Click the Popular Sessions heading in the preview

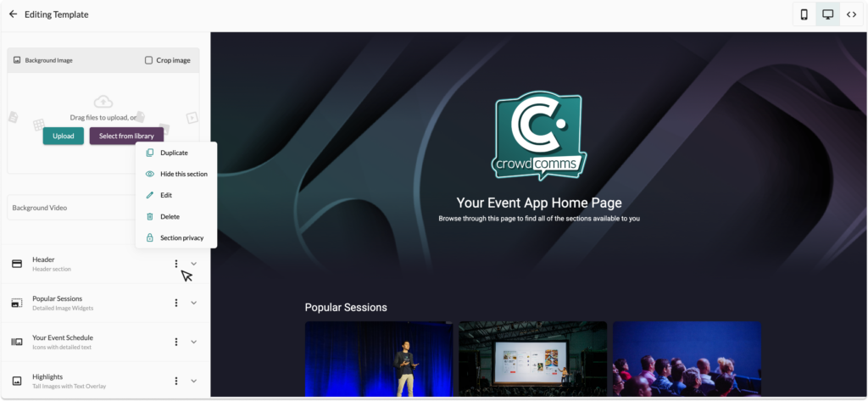pos(346,308)
